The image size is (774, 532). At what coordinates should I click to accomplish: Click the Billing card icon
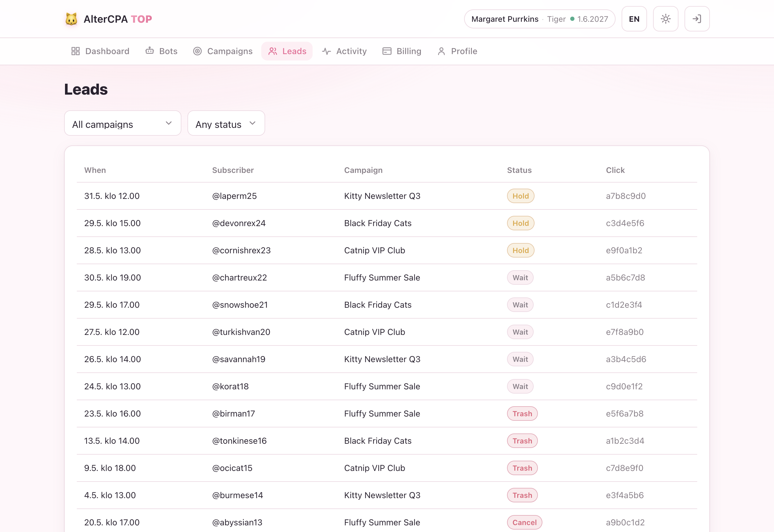click(387, 51)
